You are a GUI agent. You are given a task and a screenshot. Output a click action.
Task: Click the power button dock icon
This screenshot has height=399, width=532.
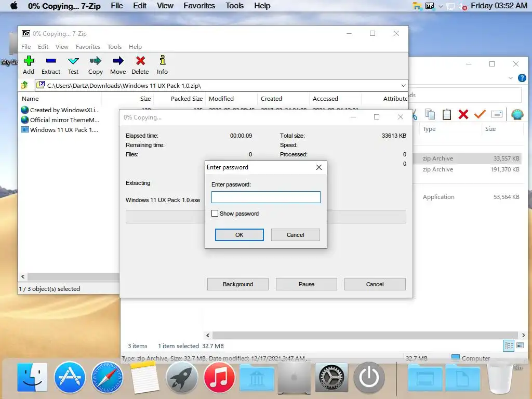click(x=369, y=377)
